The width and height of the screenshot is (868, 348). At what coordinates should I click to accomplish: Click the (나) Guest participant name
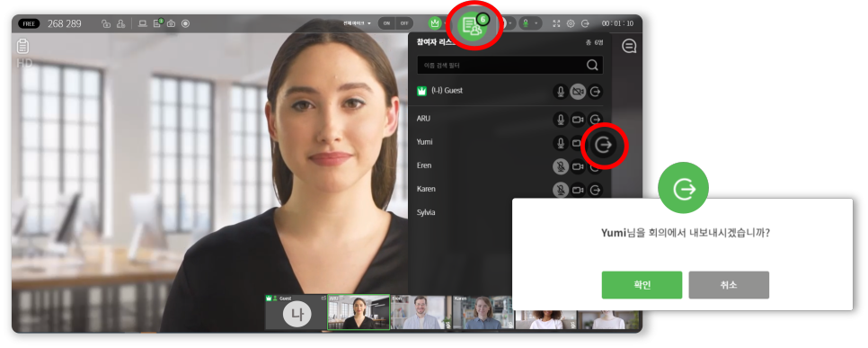447,90
